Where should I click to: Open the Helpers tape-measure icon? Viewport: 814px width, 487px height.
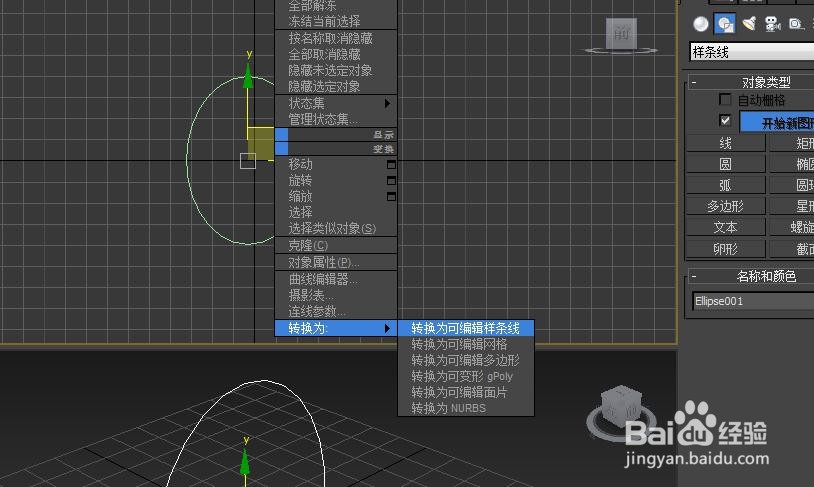click(796, 24)
